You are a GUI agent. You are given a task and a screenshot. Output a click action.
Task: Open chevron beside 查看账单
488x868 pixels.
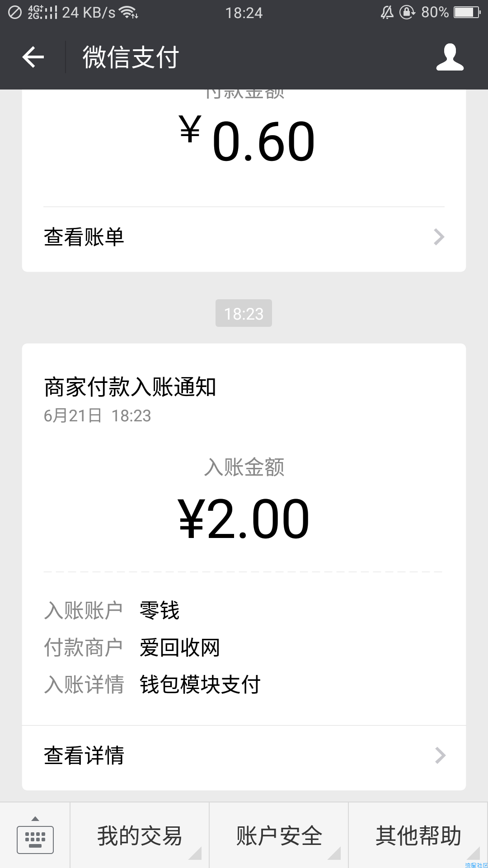pyautogui.click(x=439, y=237)
